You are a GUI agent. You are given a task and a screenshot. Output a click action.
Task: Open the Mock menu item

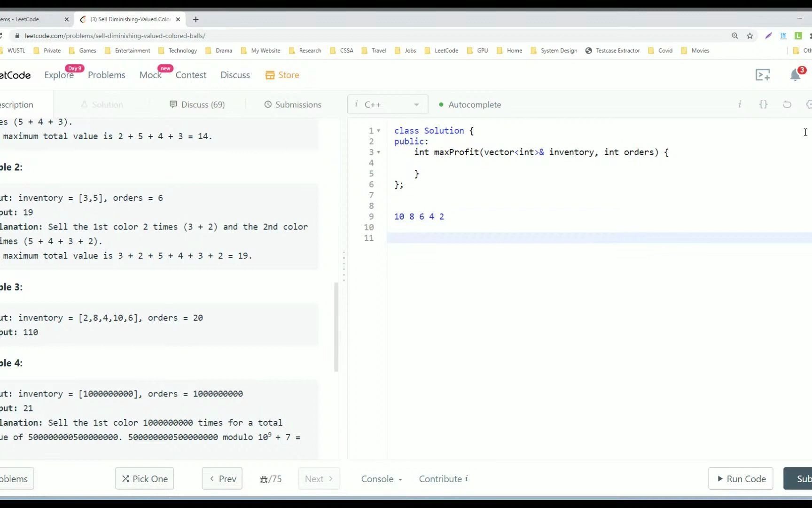click(150, 75)
